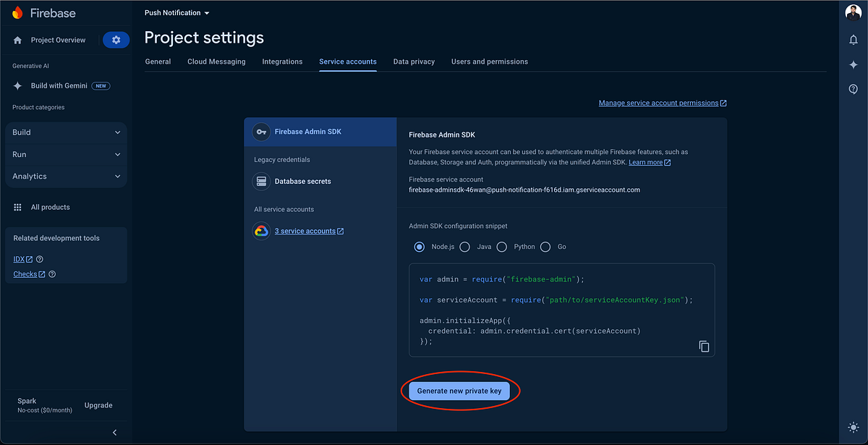Screen dimensions: 868x445
Task: Switch to the Cloud Messaging tab
Action: click(x=216, y=62)
